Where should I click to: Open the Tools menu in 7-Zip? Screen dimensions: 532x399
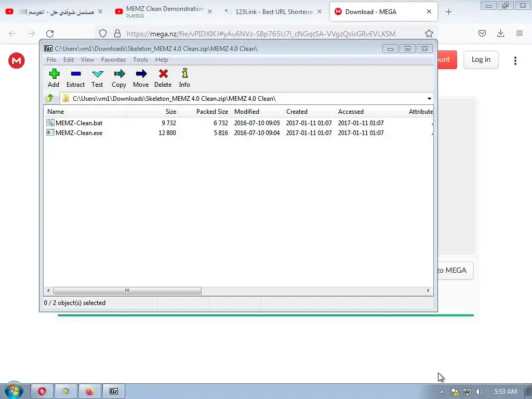[x=140, y=60]
